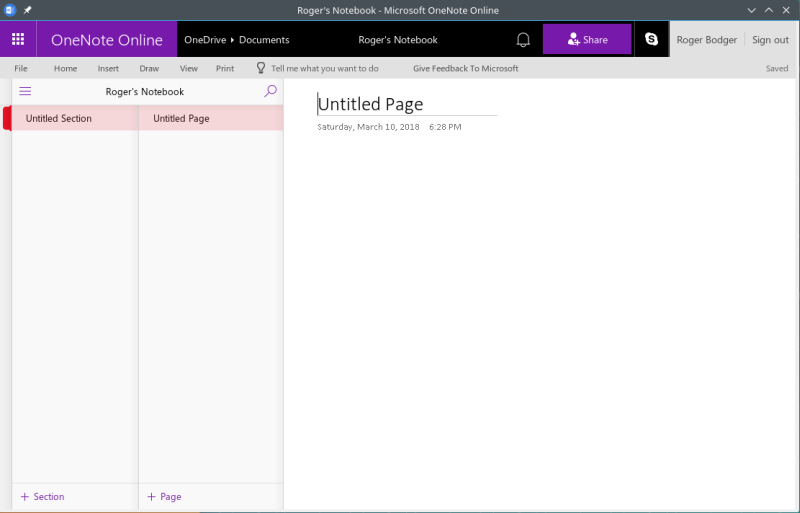Click the Untitled Page title field

407,104
